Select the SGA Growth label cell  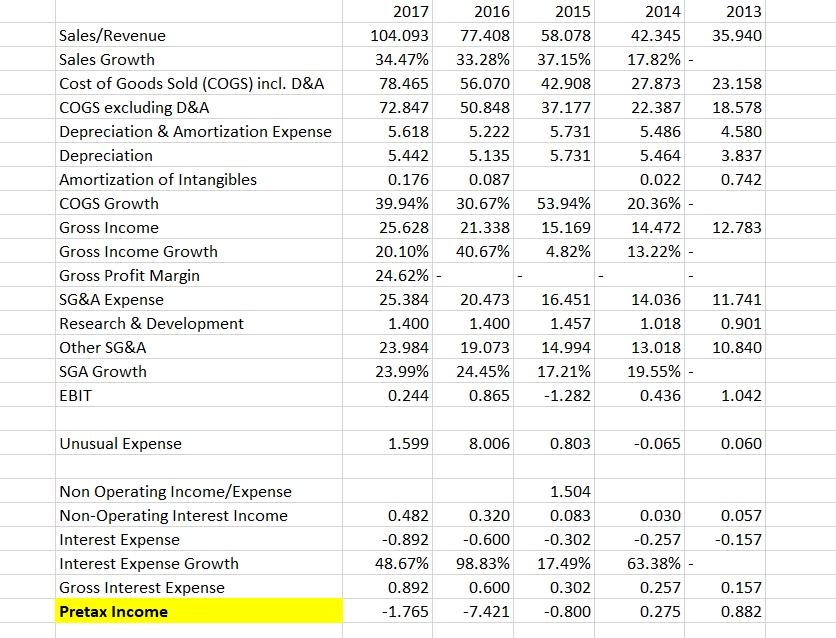coord(103,371)
